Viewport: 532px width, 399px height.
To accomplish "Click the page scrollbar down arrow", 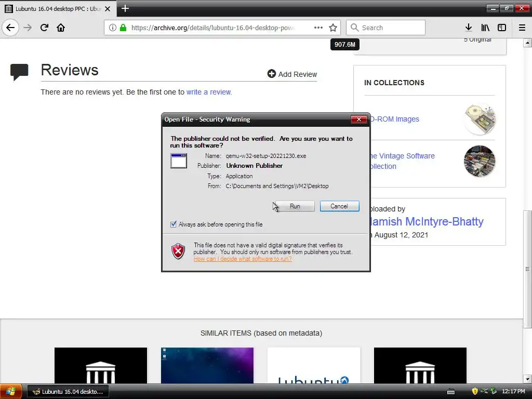I will (528, 379).
